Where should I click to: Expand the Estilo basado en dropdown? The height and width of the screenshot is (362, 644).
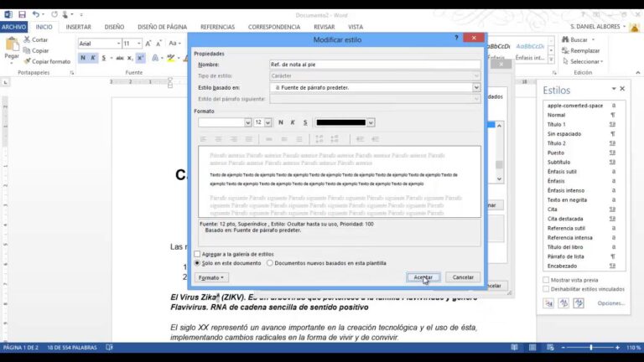point(476,87)
